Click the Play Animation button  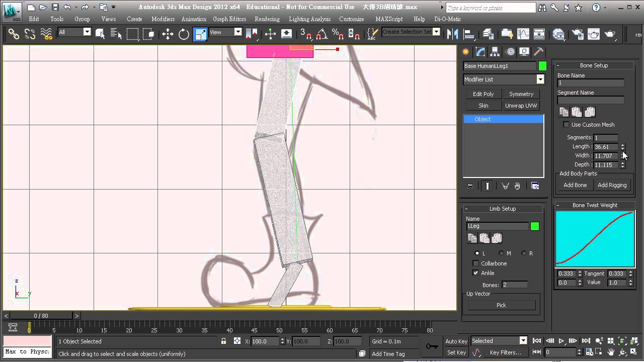pyautogui.click(x=561, y=341)
